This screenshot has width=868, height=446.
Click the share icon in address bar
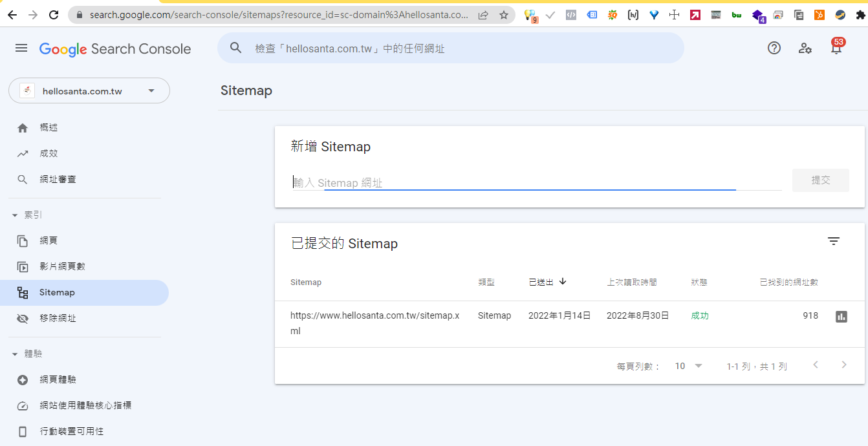coord(483,15)
